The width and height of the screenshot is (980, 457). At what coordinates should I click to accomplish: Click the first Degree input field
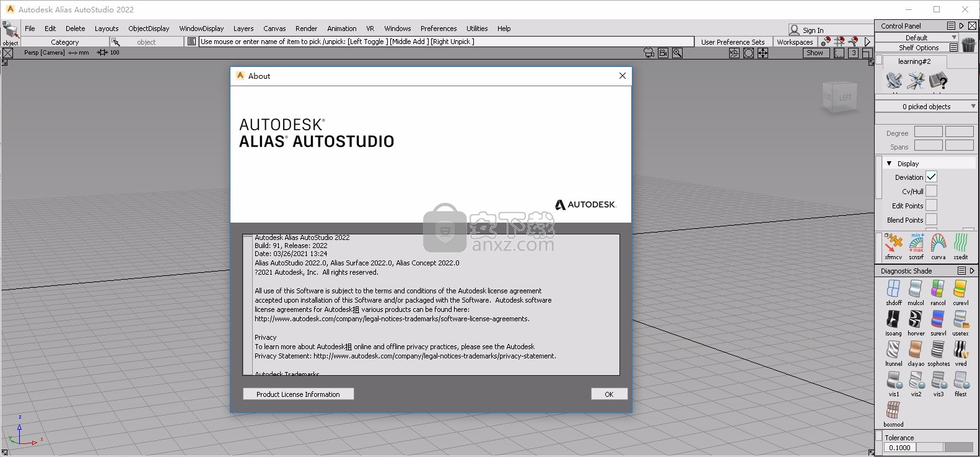[928, 132]
